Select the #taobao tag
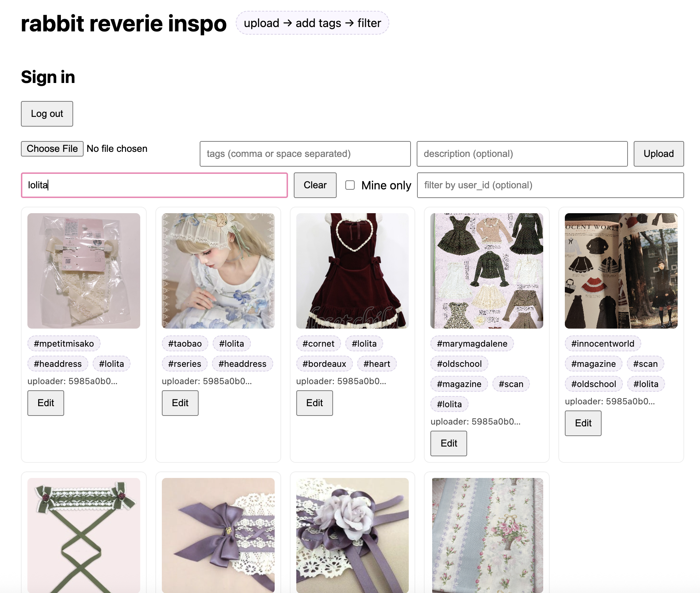This screenshot has height=593, width=700. click(x=185, y=343)
